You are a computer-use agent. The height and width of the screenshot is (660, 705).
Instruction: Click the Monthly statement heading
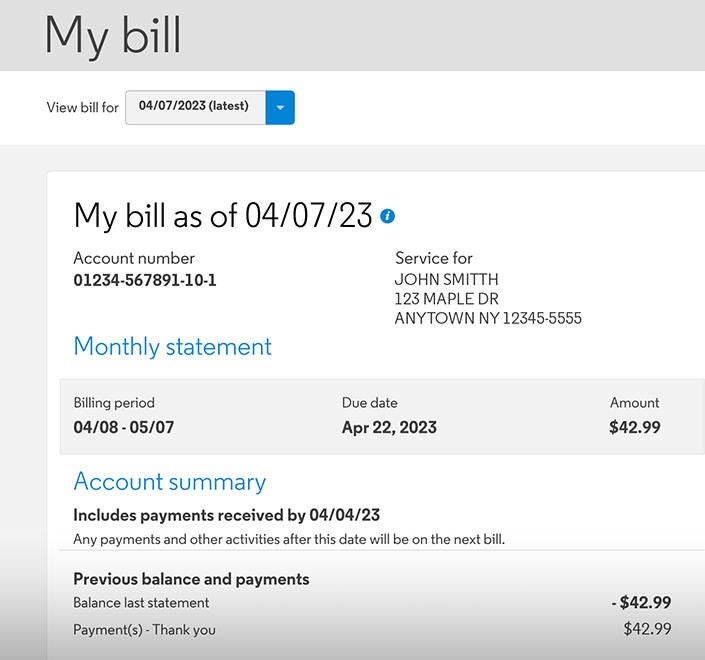click(172, 347)
